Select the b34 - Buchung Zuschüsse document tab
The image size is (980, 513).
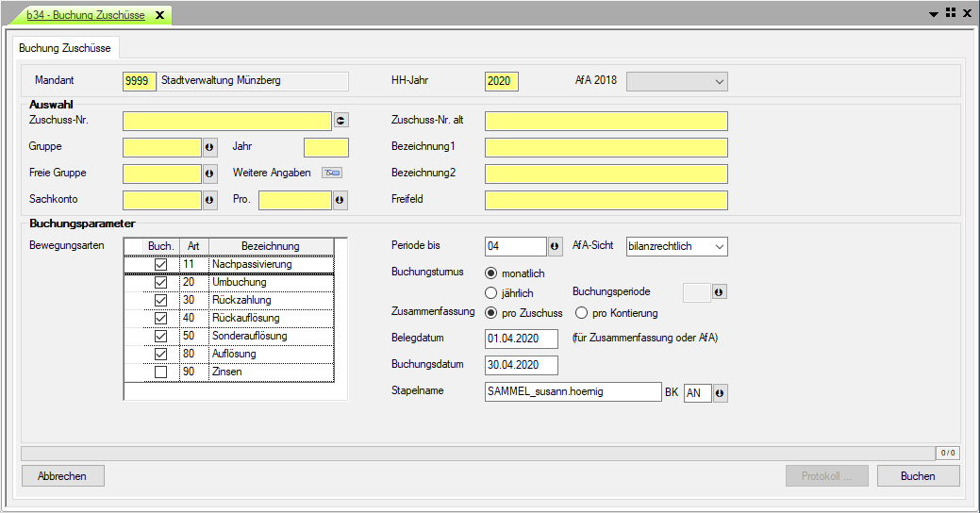tap(85, 15)
